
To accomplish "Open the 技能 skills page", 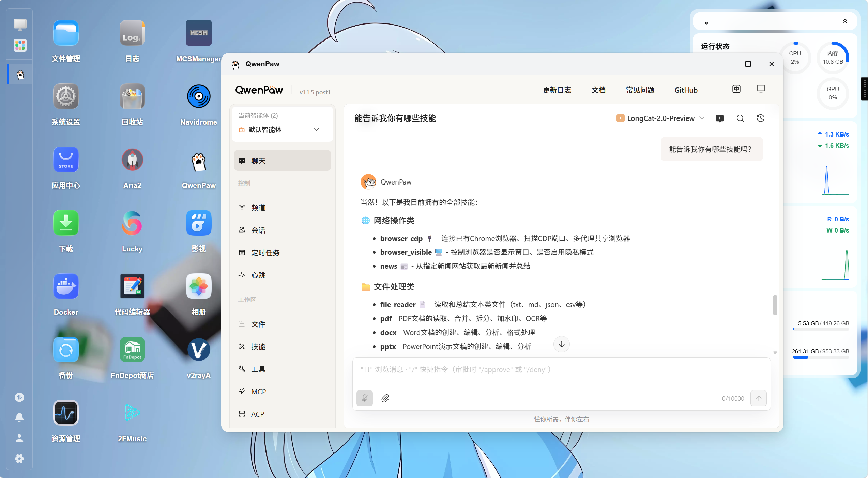I will [x=283, y=347].
